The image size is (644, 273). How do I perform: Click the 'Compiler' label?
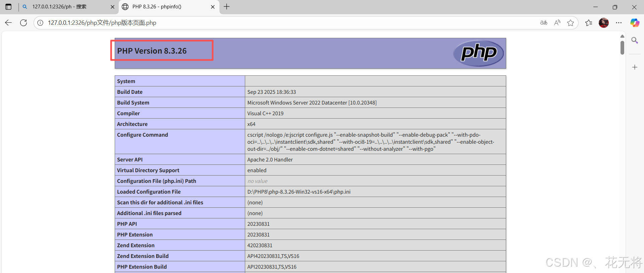coord(128,114)
